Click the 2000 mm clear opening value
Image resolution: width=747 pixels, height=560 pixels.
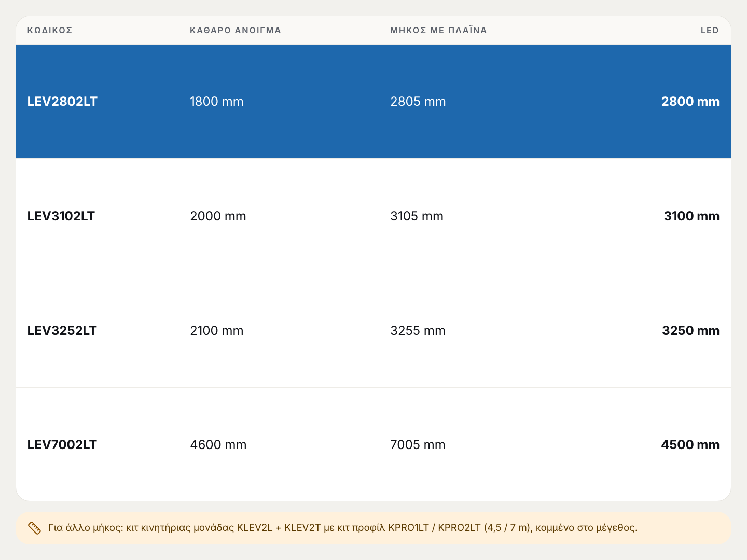point(218,216)
